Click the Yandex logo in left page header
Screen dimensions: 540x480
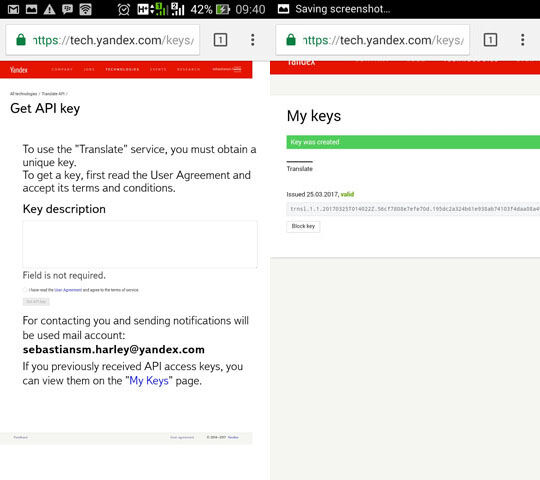19,70
